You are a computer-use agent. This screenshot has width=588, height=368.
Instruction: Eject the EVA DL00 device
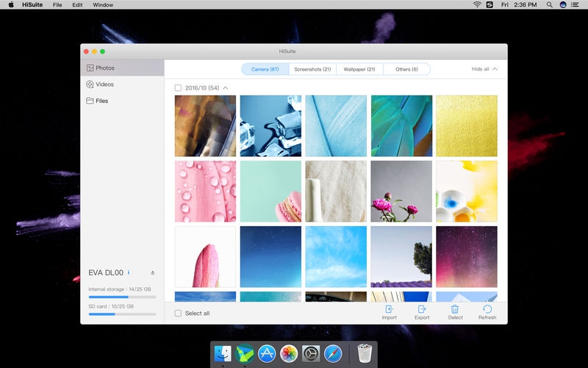click(152, 272)
